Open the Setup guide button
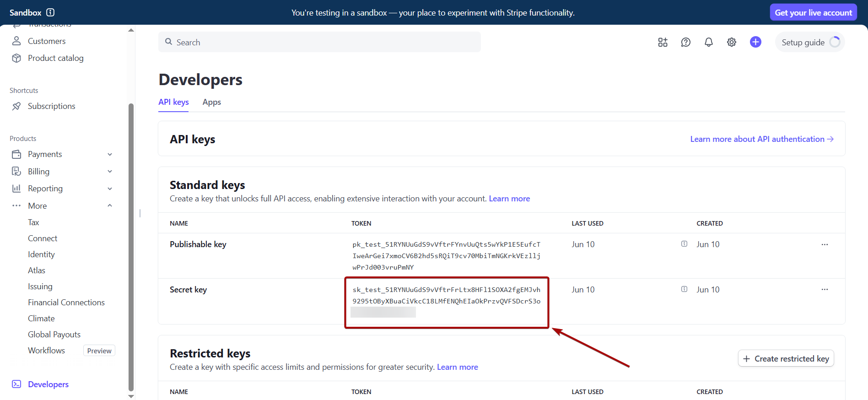This screenshot has height=400, width=868. coord(810,42)
